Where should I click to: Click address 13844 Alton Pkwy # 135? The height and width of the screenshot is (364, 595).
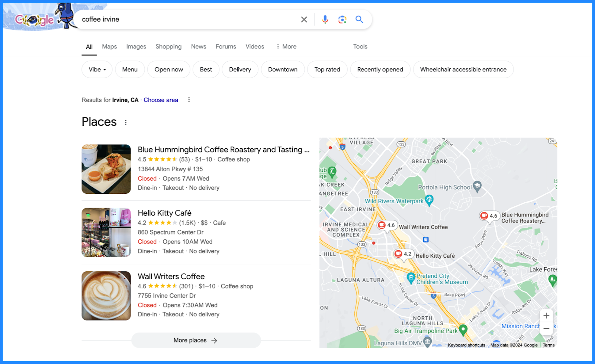170,169
